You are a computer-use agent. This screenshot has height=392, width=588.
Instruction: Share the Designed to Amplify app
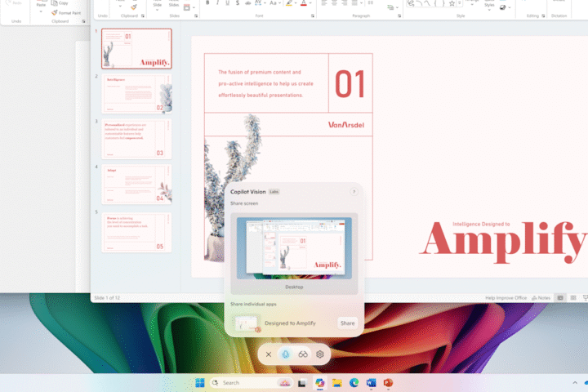coord(348,323)
